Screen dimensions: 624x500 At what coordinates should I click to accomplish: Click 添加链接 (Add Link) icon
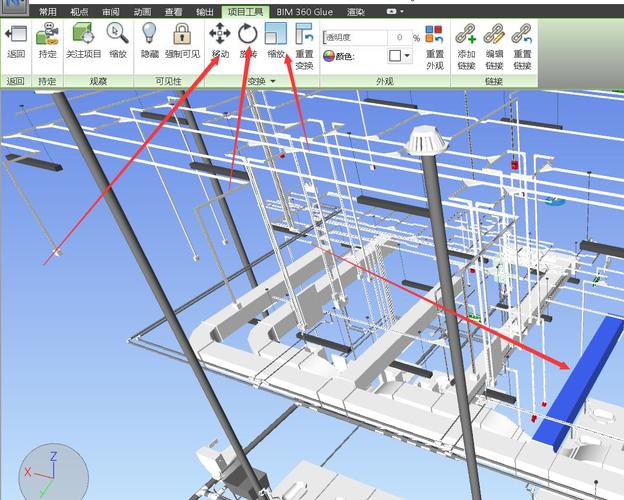(x=466, y=33)
